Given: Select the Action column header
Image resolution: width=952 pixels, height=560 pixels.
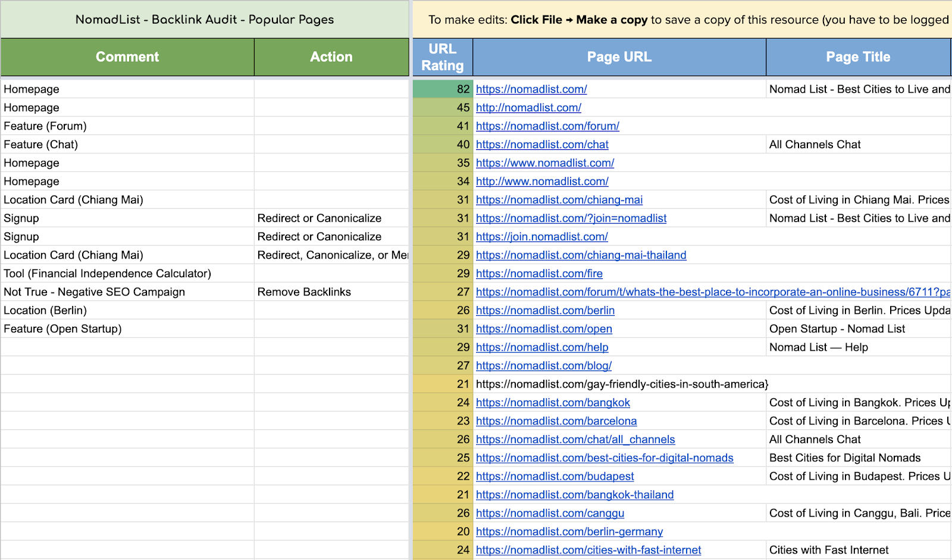Looking at the screenshot, I should pyautogui.click(x=331, y=57).
